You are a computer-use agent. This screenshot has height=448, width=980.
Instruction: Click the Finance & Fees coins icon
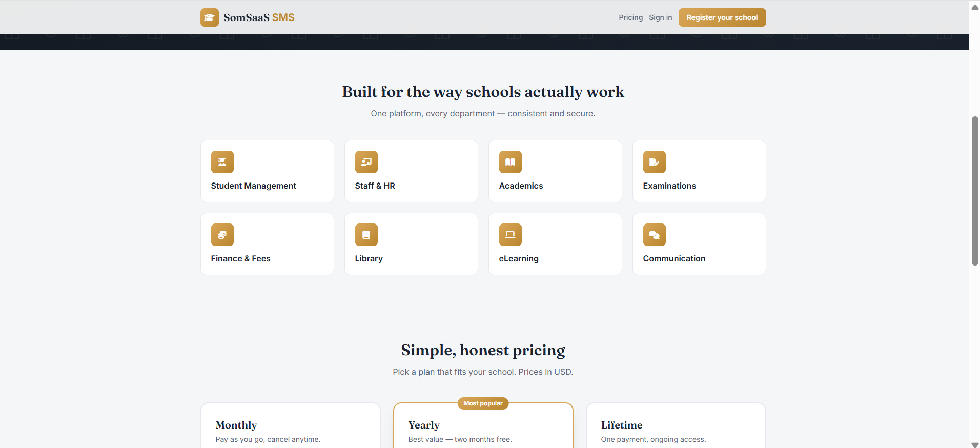222,235
